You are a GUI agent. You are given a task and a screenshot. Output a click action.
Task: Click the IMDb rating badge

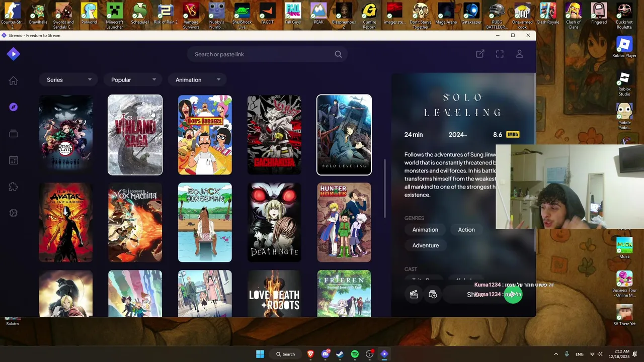point(513,135)
